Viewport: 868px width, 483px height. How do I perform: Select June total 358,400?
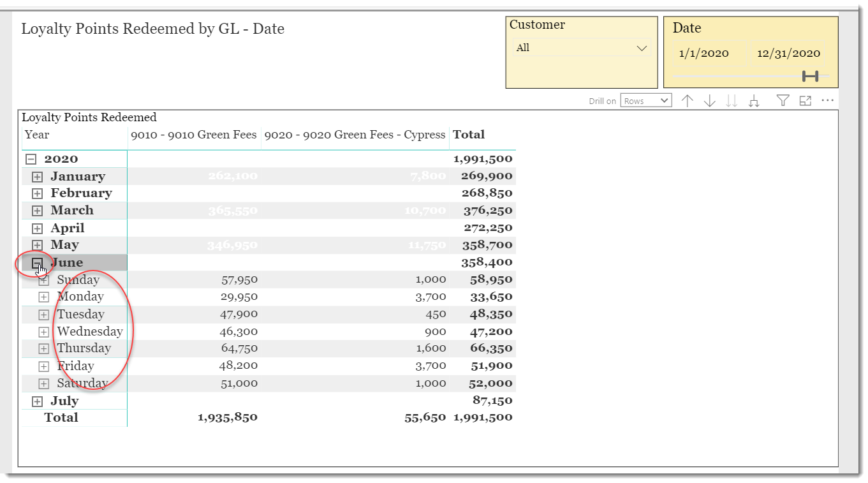coord(487,262)
